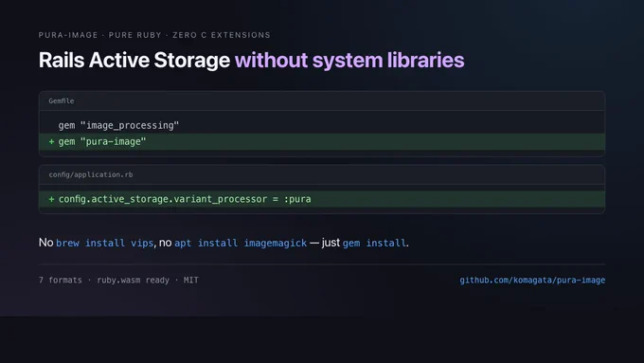Viewport: 644px width, 363px height.
Task: Click the config/application.rb file label
Action: (91, 174)
